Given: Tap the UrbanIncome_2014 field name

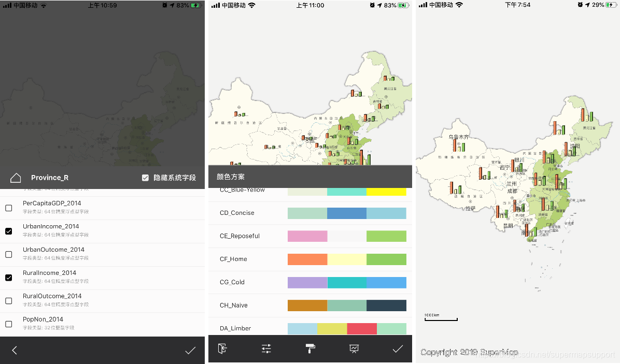Looking at the screenshot, I should (x=51, y=226).
